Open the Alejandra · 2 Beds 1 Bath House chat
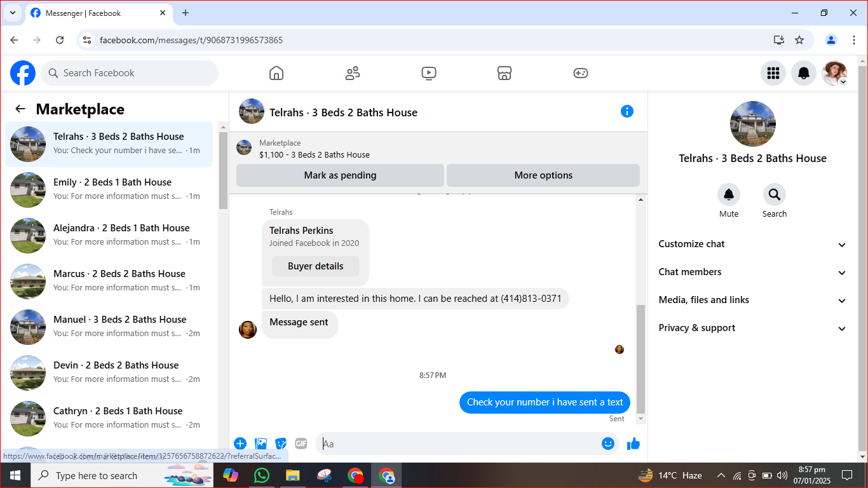This screenshot has height=488, width=868. [x=109, y=236]
